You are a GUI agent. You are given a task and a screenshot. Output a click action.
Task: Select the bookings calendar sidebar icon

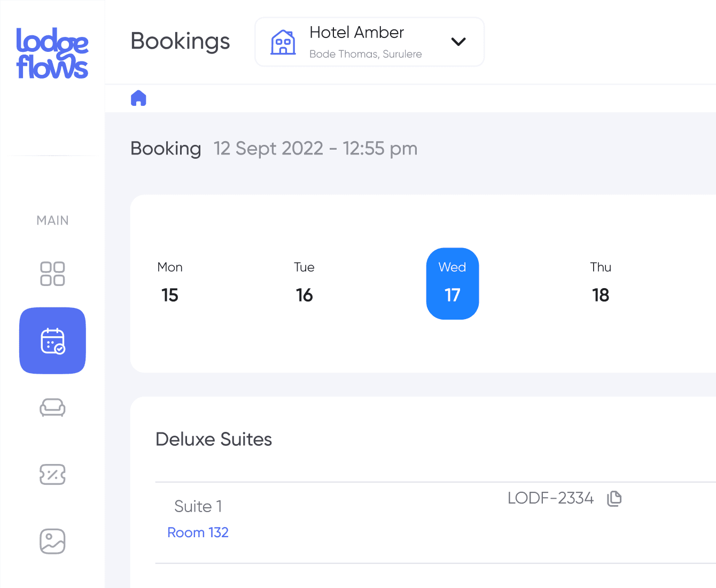coord(52,341)
